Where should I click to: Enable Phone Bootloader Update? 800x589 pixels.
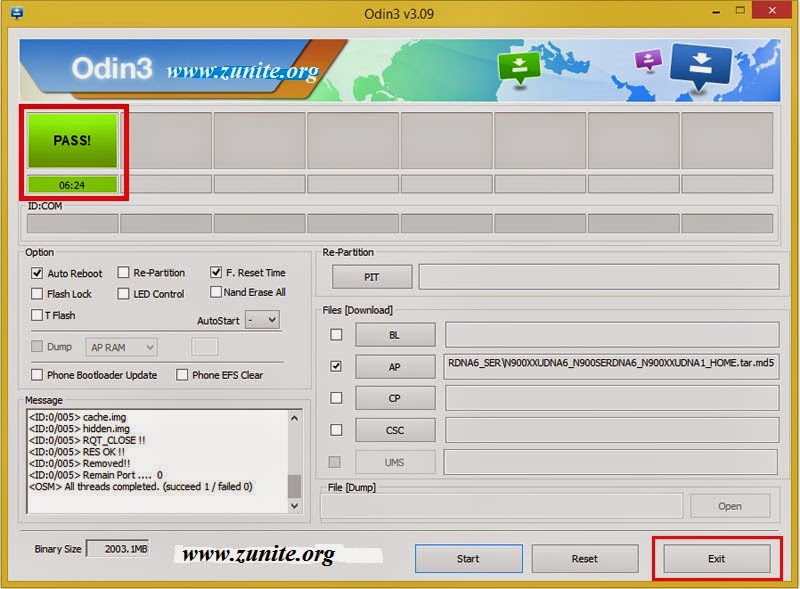point(37,375)
